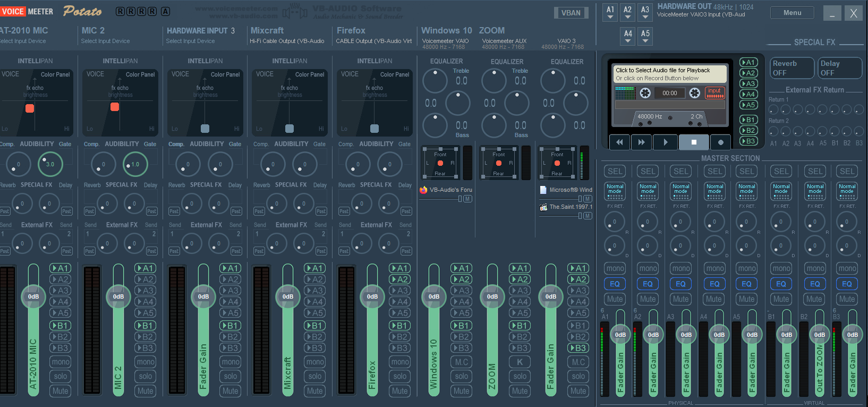Toggle the K karaoke button on ZOOM strip
Viewport: 868px width, 407px height.
520,362
